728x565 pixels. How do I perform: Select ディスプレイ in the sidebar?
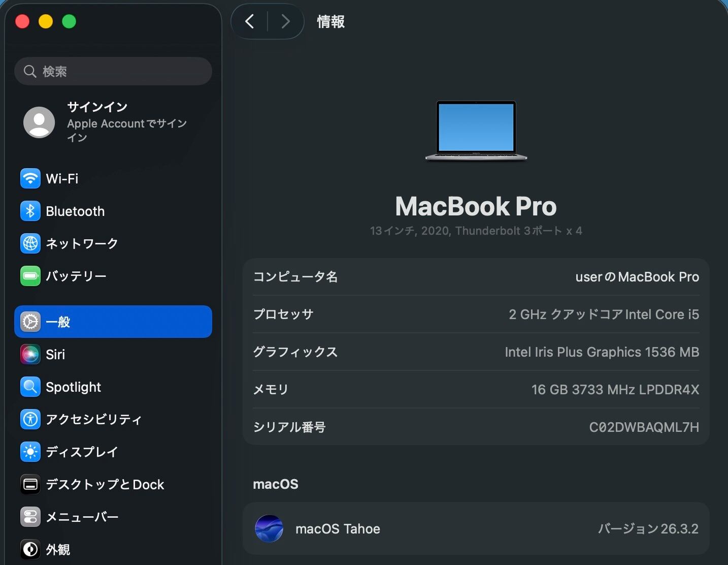pos(113,452)
